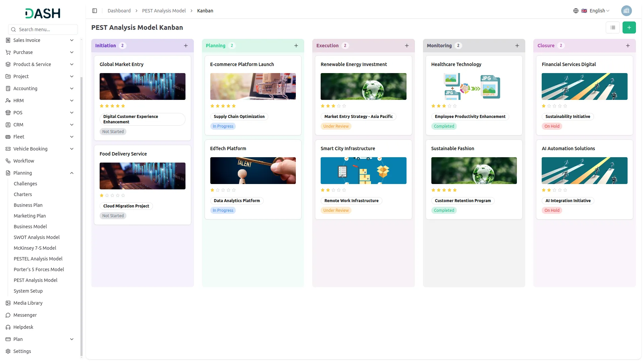This screenshot has width=644, height=362.
Task: Click the Helpdesk sidebar item
Action: 23,327
